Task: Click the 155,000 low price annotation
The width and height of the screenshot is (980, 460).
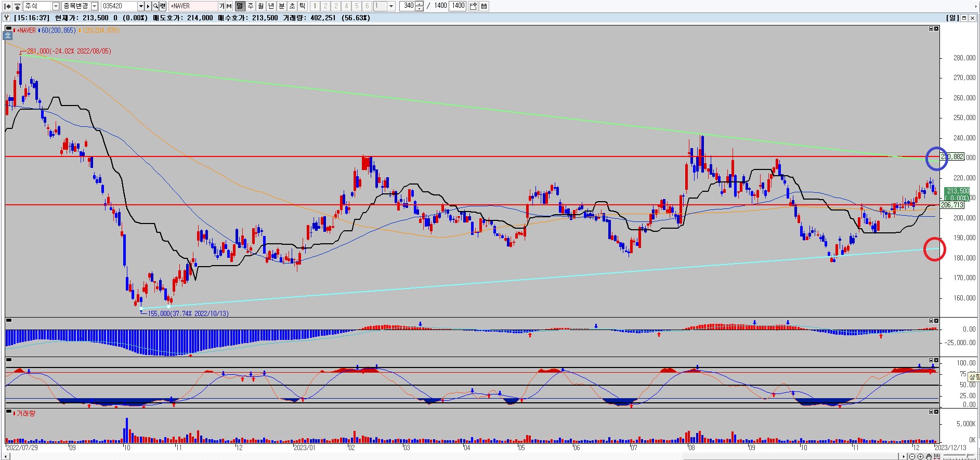Action: coord(188,313)
